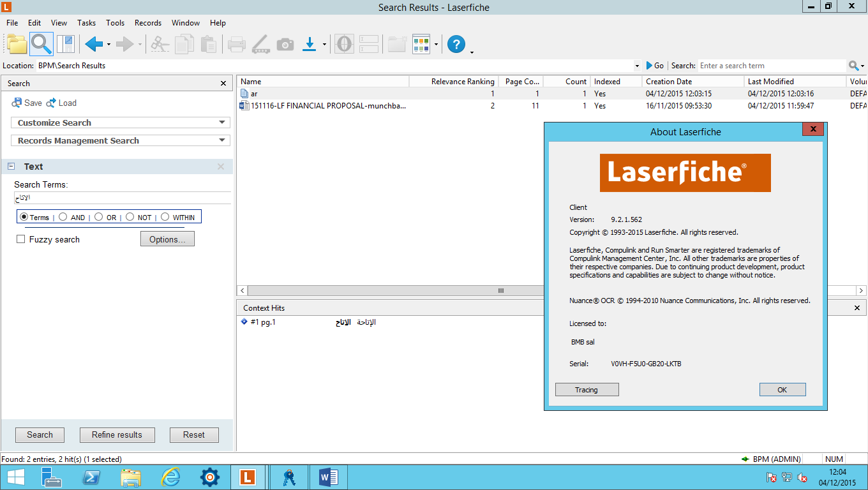
Task: Open the Tasks menu
Action: (x=86, y=22)
